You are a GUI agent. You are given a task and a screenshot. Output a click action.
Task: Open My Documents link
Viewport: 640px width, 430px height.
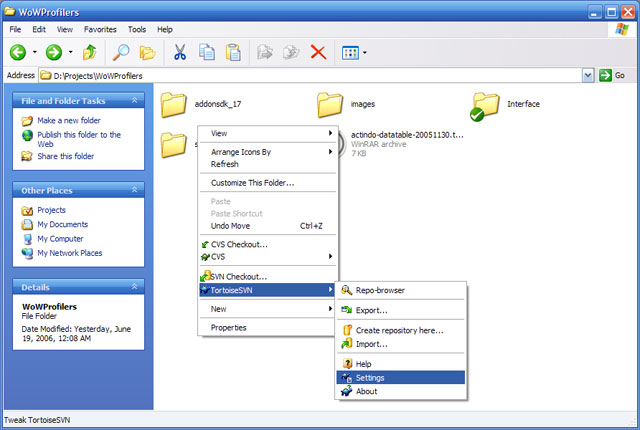[x=62, y=224]
